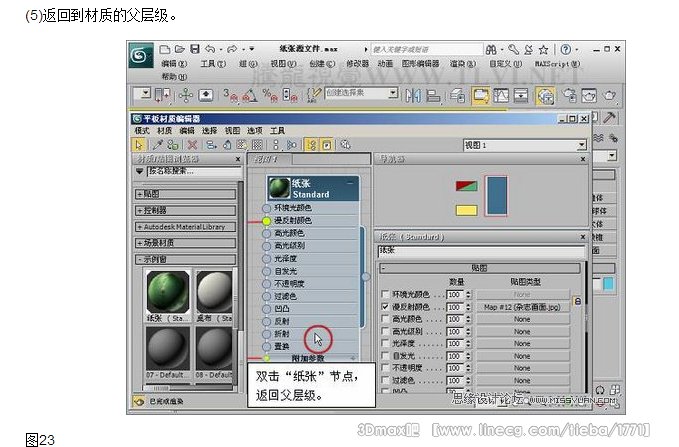Image resolution: width=679 pixels, height=447 pixels.
Task: Expand the 贴图 group in material browser
Action: (185, 194)
